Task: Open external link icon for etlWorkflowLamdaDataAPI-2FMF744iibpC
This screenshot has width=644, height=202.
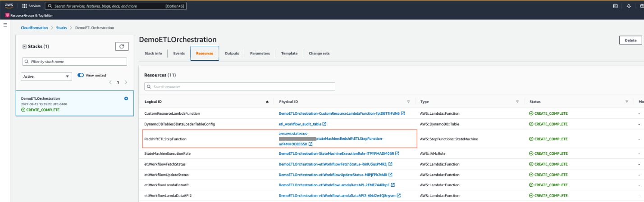Action: click(x=393, y=185)
